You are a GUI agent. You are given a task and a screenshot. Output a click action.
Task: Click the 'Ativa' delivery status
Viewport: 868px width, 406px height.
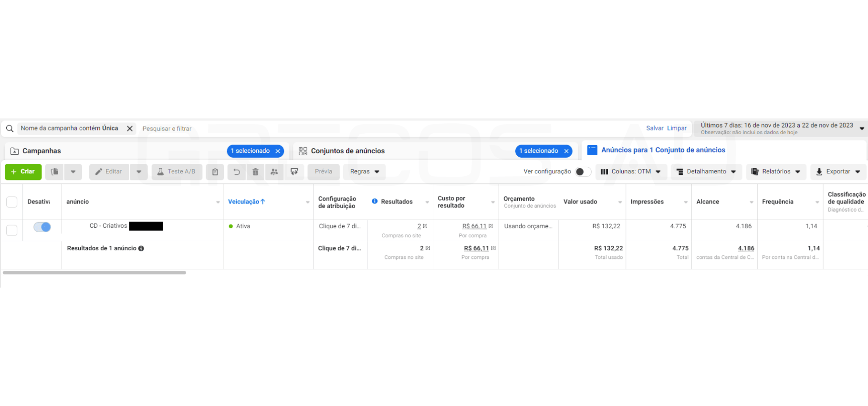click(243, 226)
